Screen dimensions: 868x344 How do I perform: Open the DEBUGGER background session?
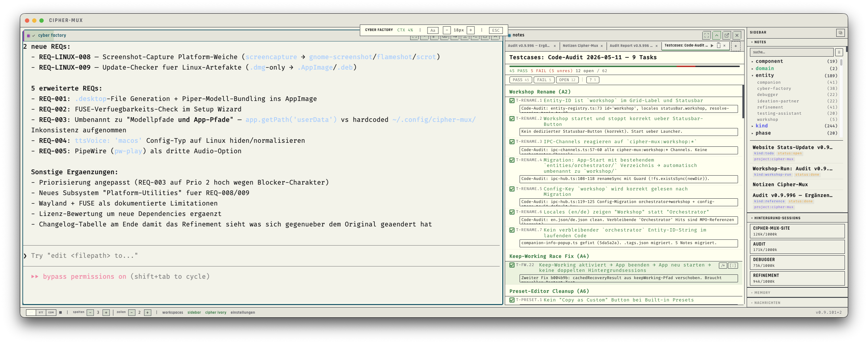[x=797, y=263]
